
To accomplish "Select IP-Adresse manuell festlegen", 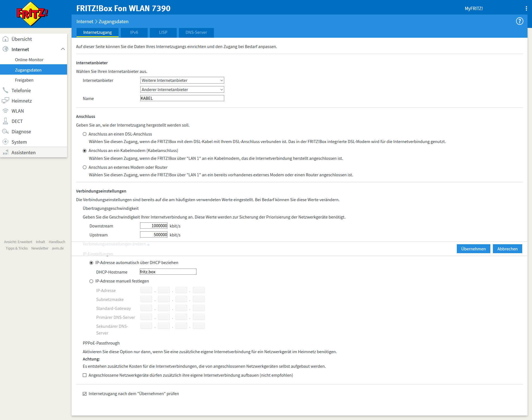I will pos(91,281).
